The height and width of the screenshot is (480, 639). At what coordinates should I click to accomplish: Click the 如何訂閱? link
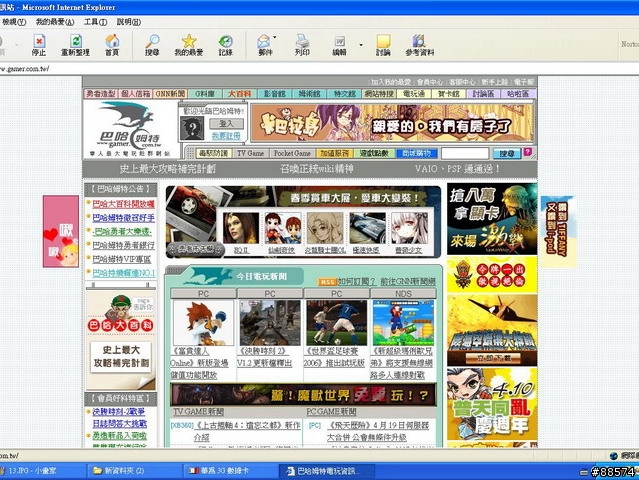click(x=356, y=282)
